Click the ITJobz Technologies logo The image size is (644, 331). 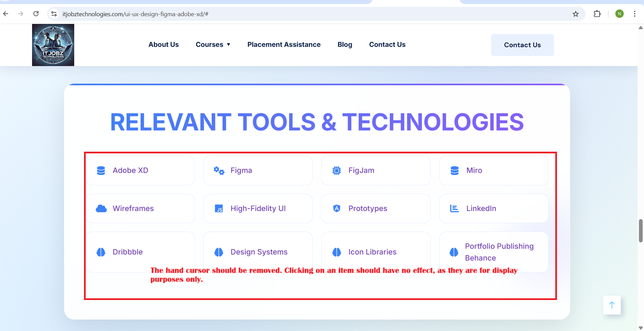(x=53, y=45)
